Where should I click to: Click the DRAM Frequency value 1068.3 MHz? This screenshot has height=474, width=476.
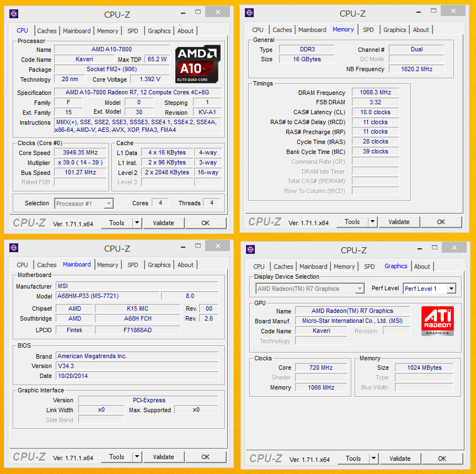click(x=376, y=92)
